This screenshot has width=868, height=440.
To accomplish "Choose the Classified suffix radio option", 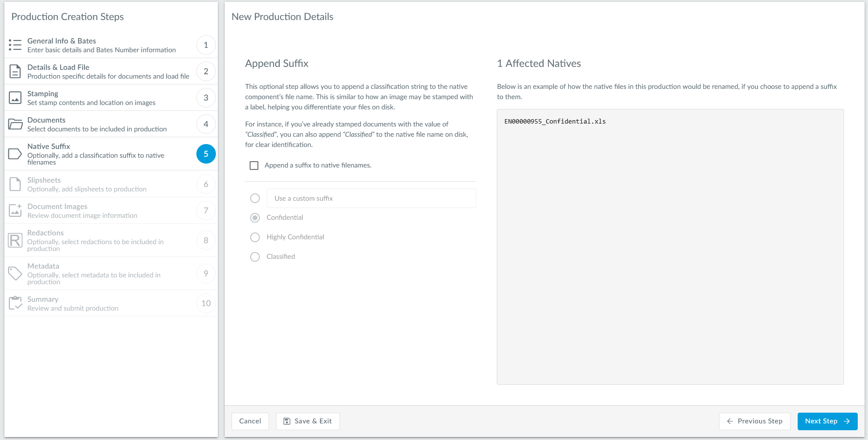I will [x=255, y=257].
